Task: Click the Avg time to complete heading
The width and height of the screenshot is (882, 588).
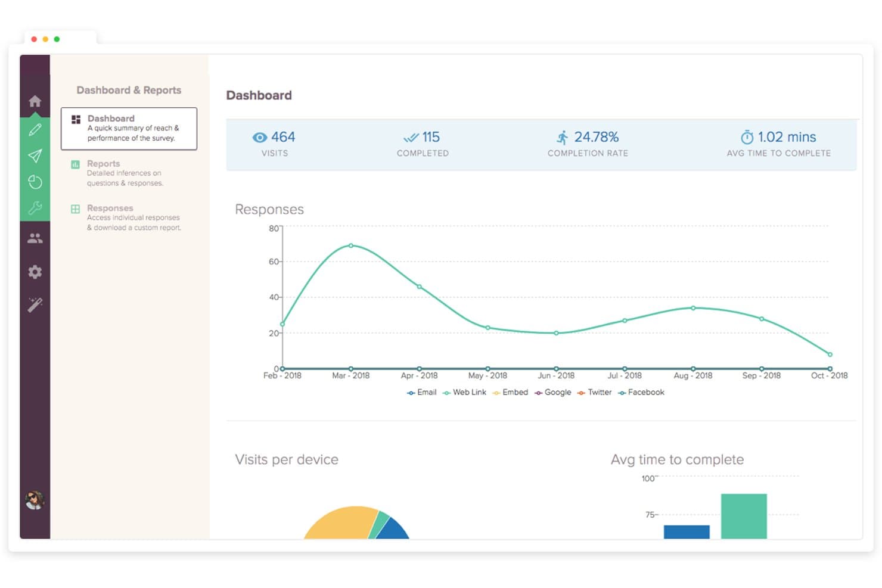Action: [x=677, y=459]
